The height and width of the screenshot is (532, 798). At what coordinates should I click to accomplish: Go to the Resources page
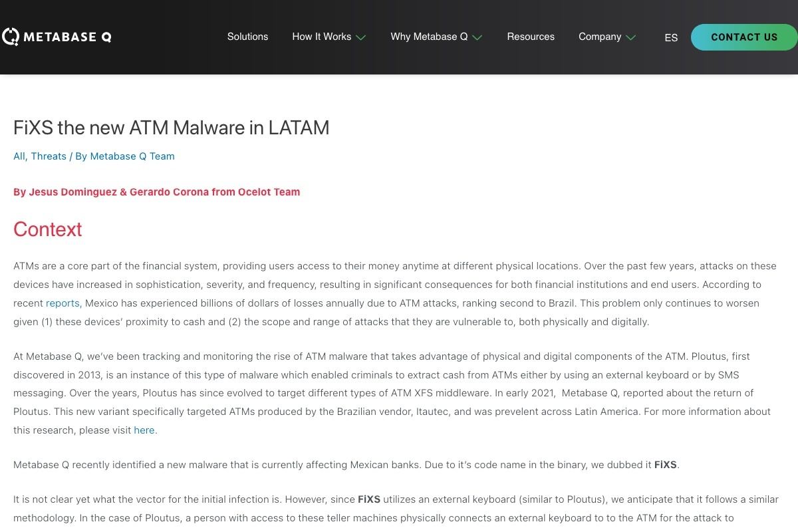pos(531,37)
